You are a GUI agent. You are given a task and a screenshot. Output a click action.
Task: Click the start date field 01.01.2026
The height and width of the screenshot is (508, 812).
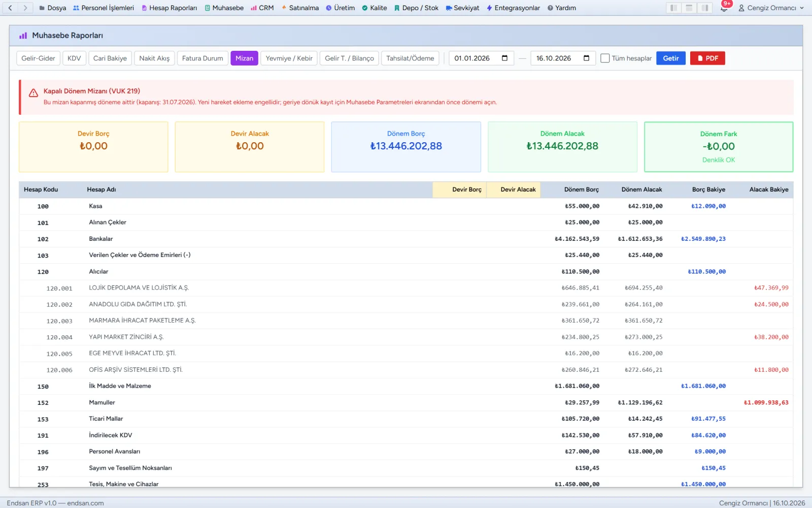(x=481, y=58)
